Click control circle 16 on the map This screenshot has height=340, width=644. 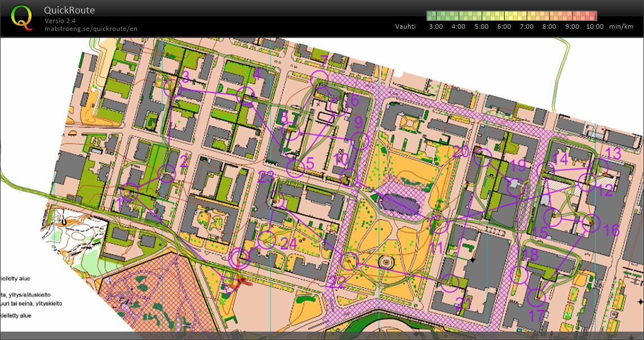[x=592, y=223]
